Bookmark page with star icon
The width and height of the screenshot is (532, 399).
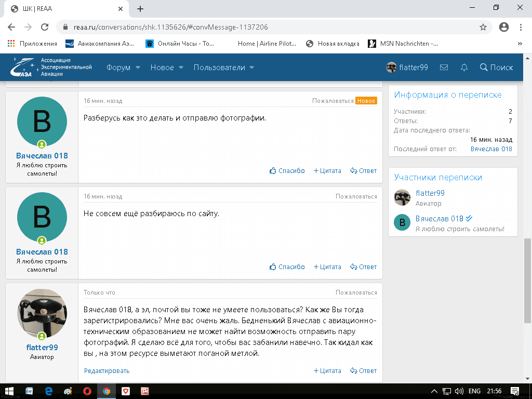click(x=483, y=27)
